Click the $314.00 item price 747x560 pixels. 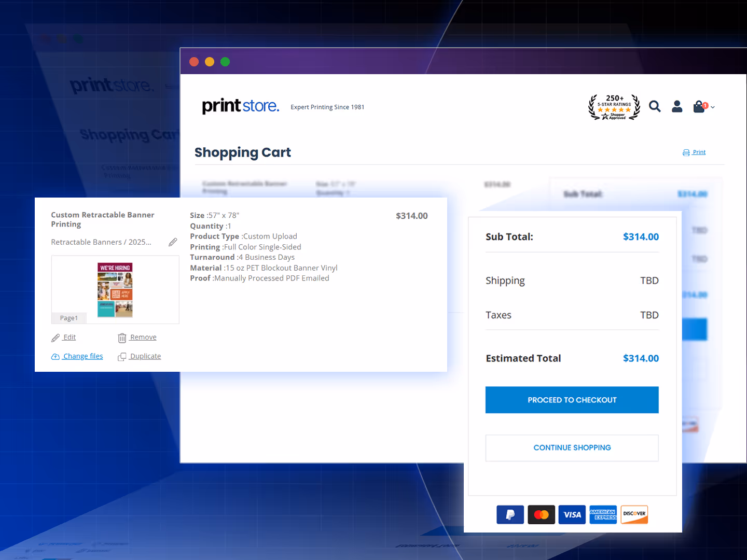(412, 216)
